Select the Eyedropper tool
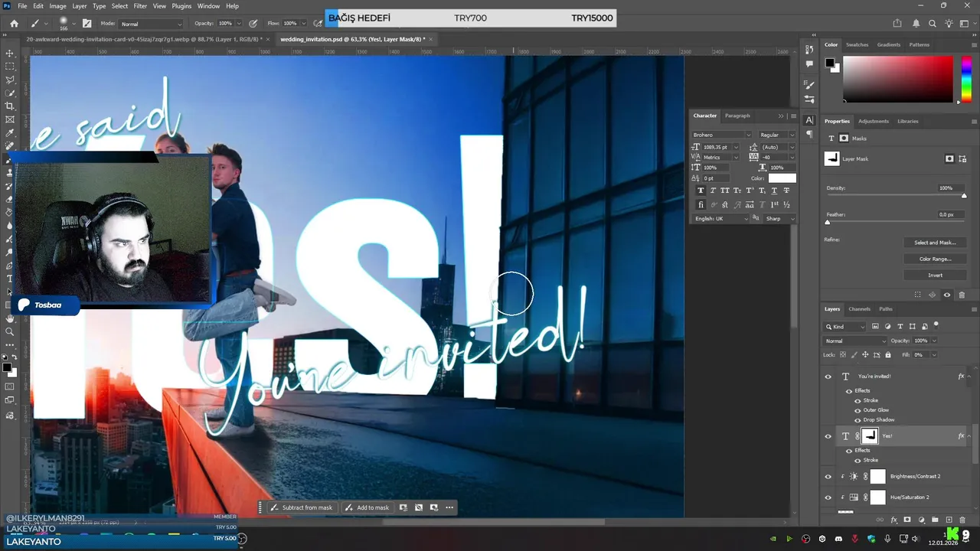980x551 pixels. [x=10, y=132]
